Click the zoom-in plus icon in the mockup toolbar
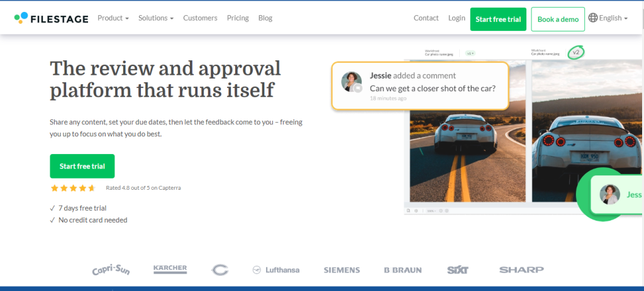The width and height of the screenshot is (644, 291). click(x=447, y=211)
